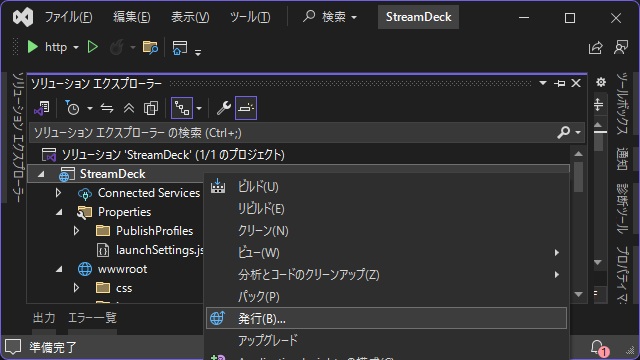
Task: Select ビルド(U) from the context menu
Action: [x=386, y=187]
